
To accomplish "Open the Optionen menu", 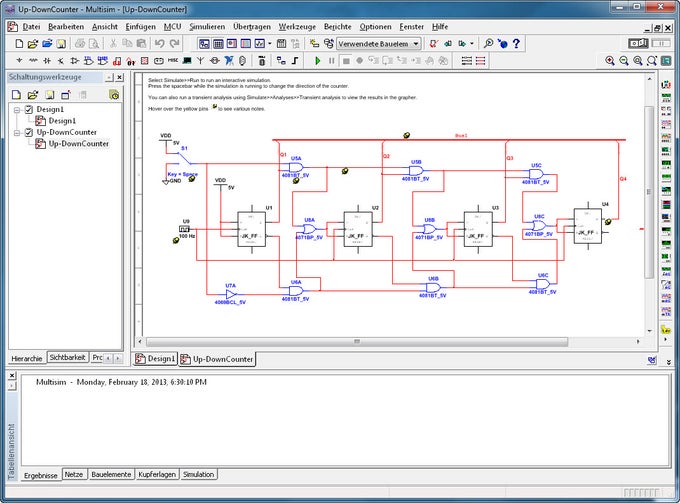I will [x=376, y=26].
